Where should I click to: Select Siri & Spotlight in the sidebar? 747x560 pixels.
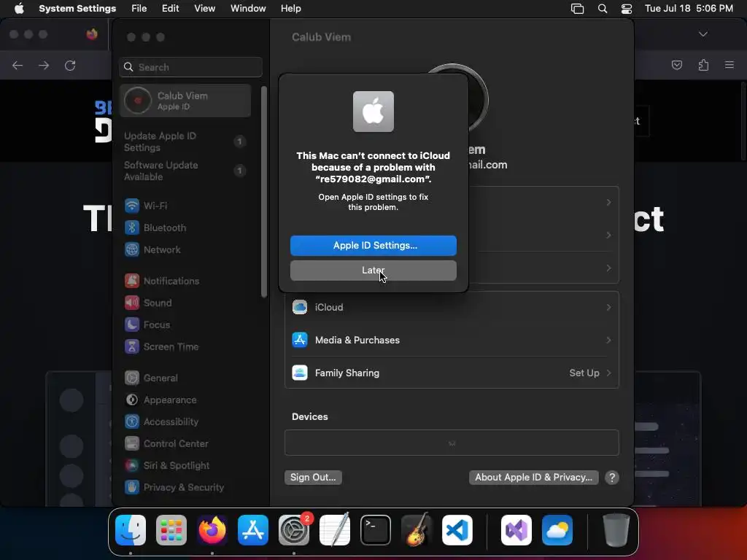point(185,466)
